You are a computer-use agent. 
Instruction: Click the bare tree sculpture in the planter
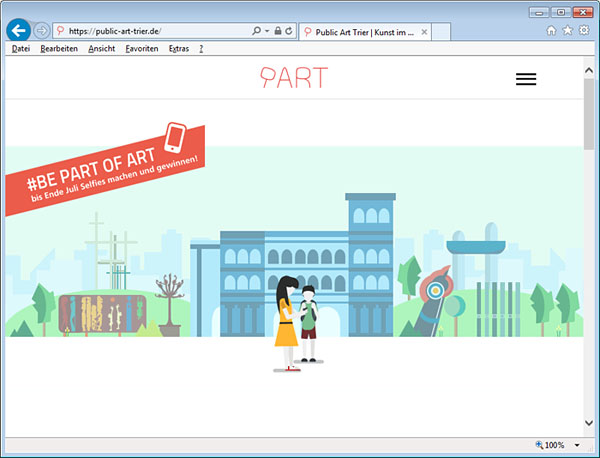[x=170, y=305]
